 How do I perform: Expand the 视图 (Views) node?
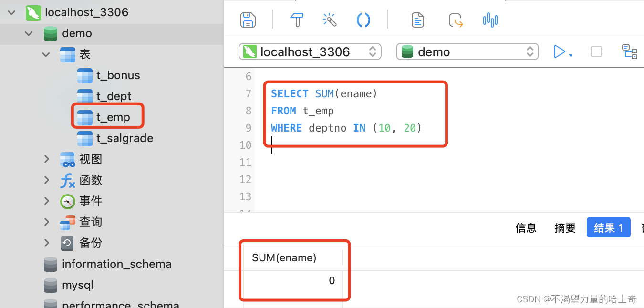tap(46, 159)
